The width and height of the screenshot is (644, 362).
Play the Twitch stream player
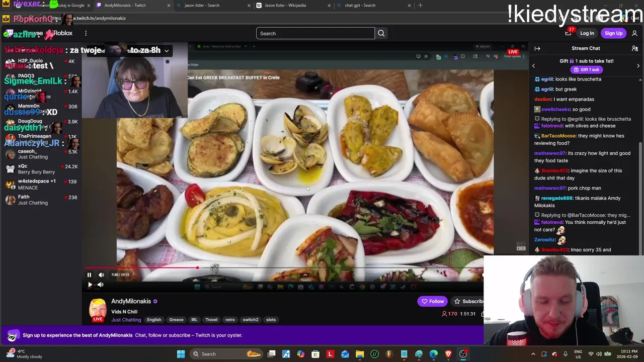(x=90, y=285)
